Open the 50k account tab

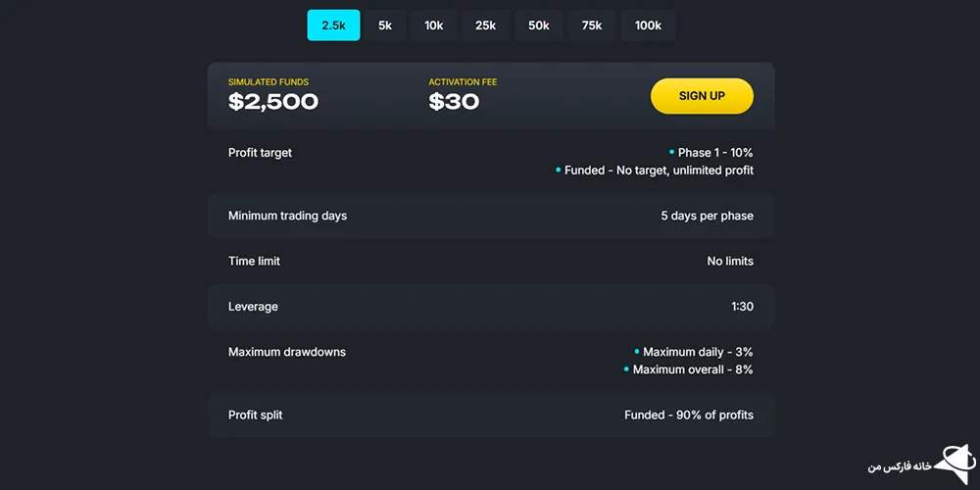[539, 25]
